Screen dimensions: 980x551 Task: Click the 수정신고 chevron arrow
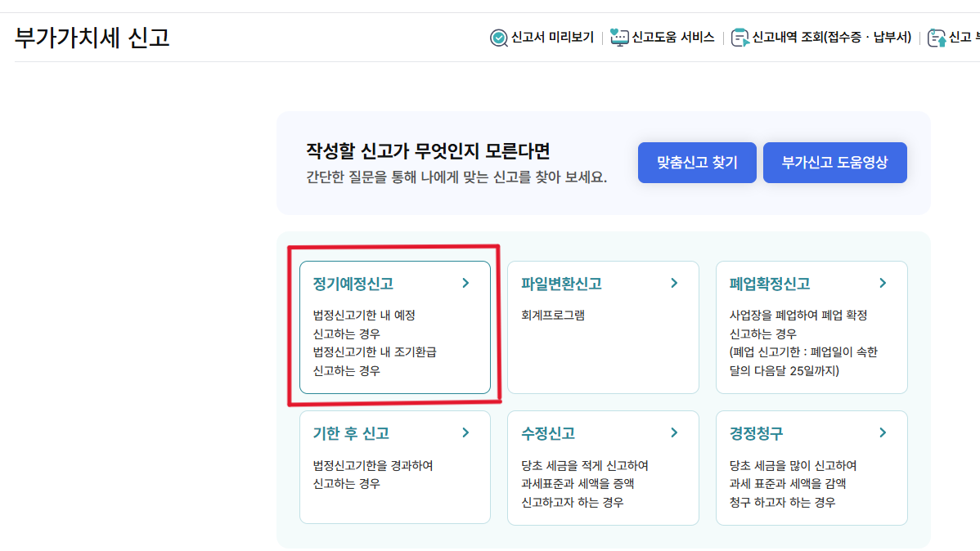(674, 432)
